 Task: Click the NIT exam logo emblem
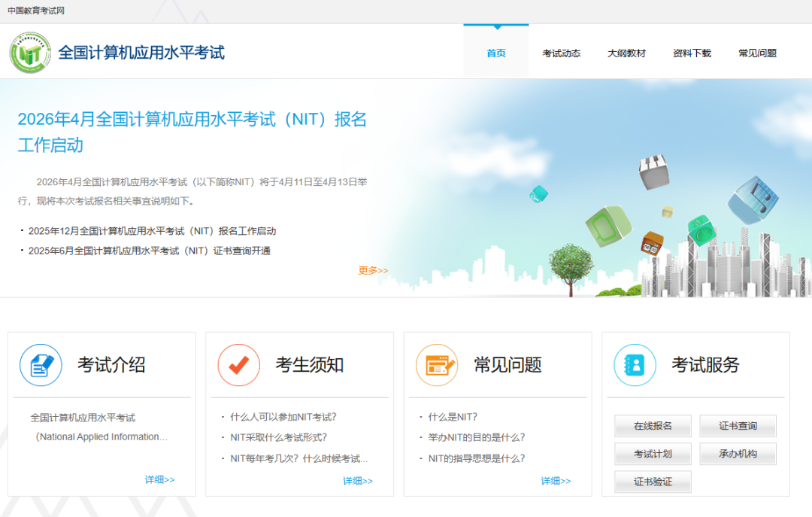pyautogui.click(x=30, y=53)
